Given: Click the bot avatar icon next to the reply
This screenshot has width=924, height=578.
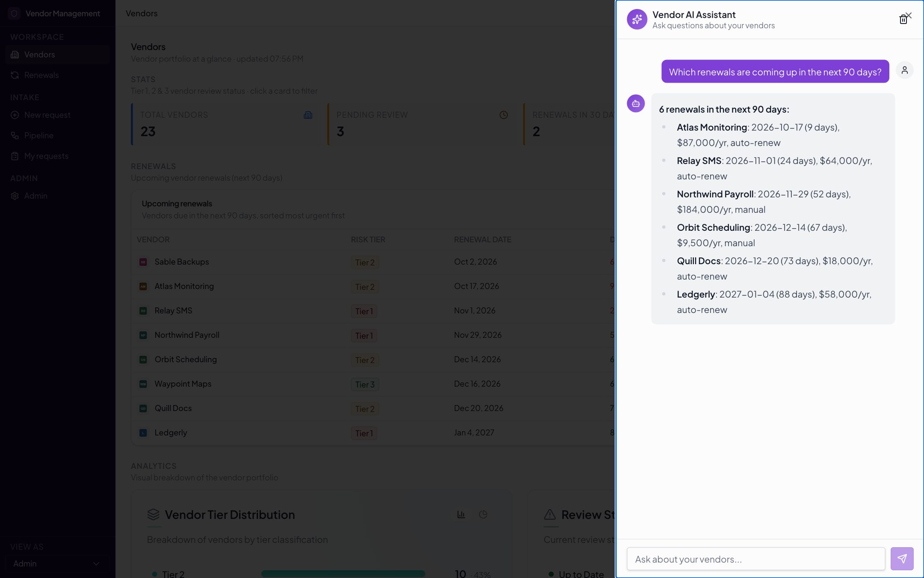Looking at the screenshot, I should 636,104.
